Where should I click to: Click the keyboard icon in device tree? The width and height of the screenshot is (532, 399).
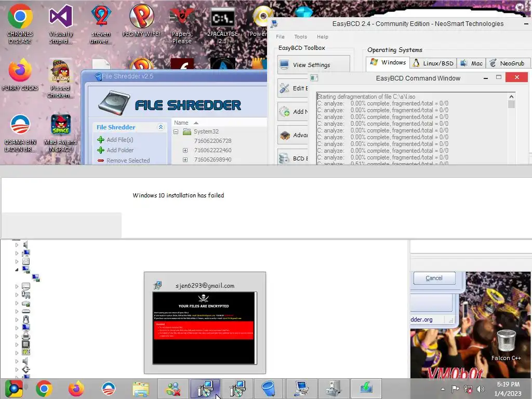click(x=26, y=311)
